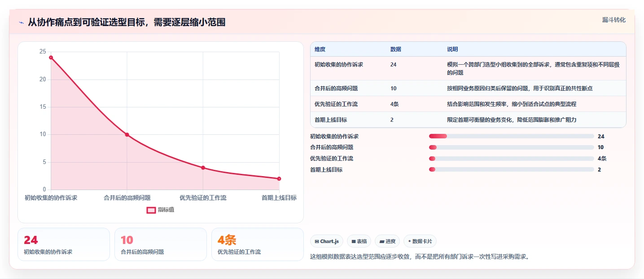Image resolution: width=644 pixels, height=279 pixels.
Task: Click the y-axis tick label 5
Action: (x=44, y=162)
